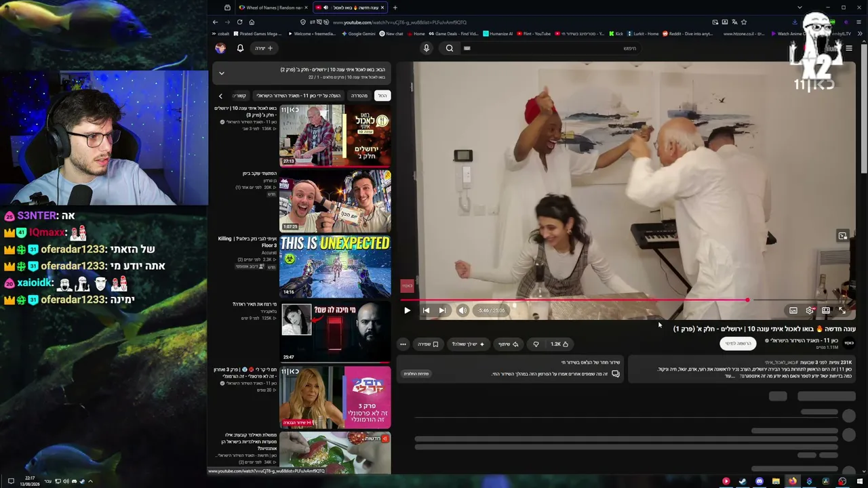Dislike the video

point(536,344)
